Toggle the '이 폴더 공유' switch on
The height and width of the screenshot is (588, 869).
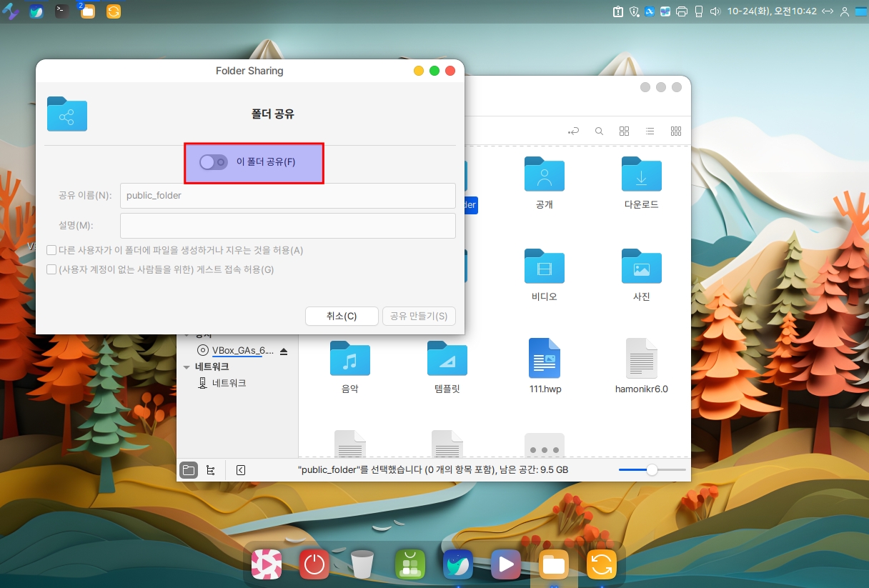coord(214,162)
